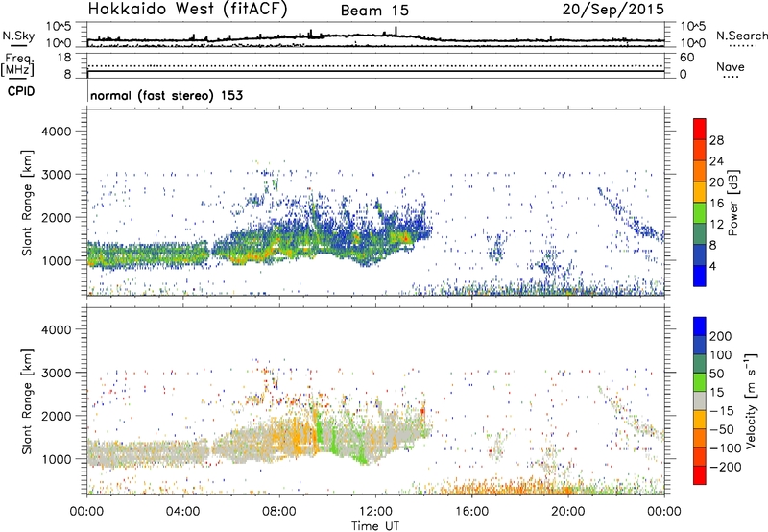Click "4" on the Power colorbar

(x=713, y=266)
